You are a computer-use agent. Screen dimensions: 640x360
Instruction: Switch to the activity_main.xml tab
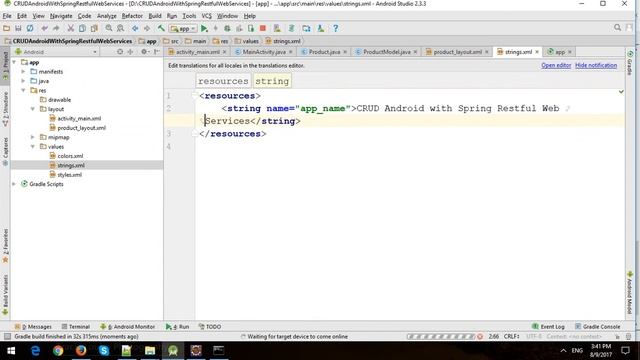point(197,52)
